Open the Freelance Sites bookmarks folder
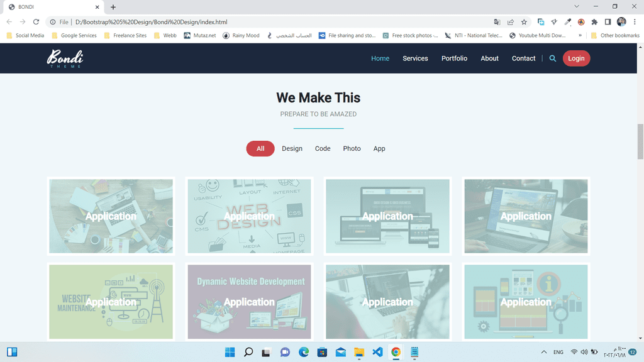 pos(125,35)
